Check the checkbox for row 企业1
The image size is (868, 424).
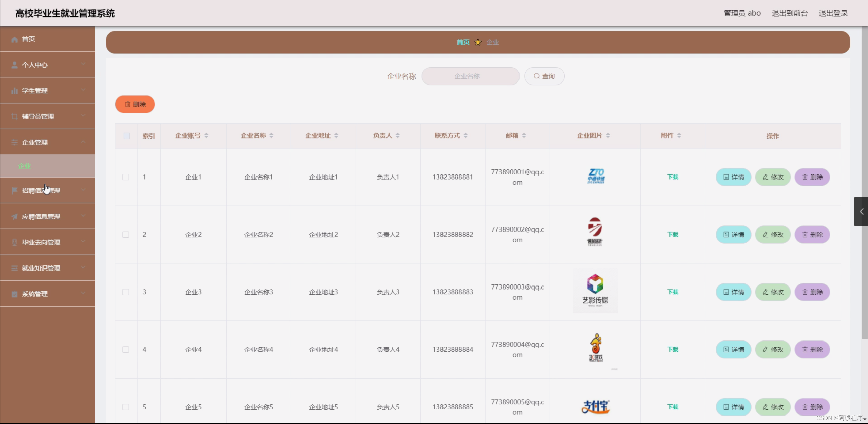pyautogui.click(x=126, y=177)
